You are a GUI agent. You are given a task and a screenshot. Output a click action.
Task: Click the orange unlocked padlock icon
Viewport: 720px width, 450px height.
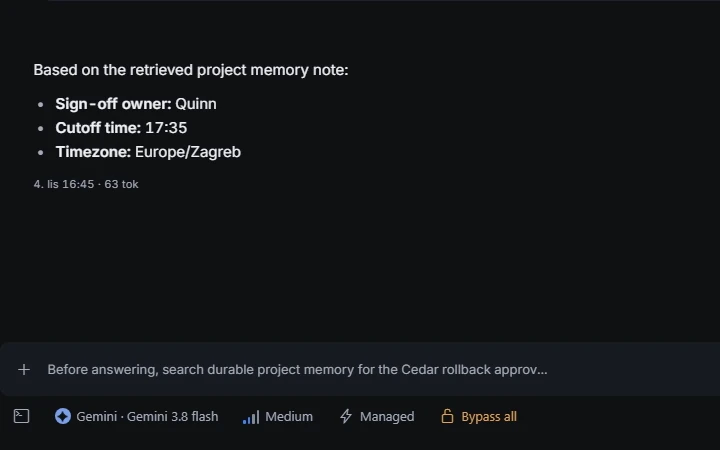pyautogui.click(x=447, y=416)
